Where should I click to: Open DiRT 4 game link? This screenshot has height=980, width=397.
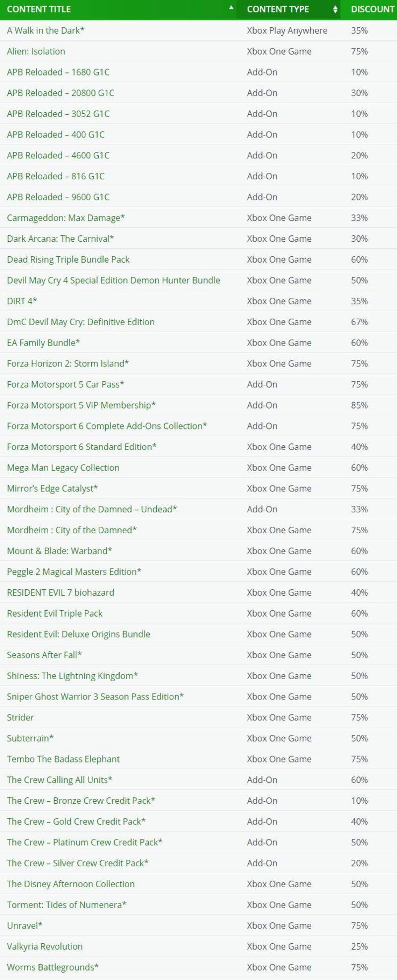pos(22,301)
